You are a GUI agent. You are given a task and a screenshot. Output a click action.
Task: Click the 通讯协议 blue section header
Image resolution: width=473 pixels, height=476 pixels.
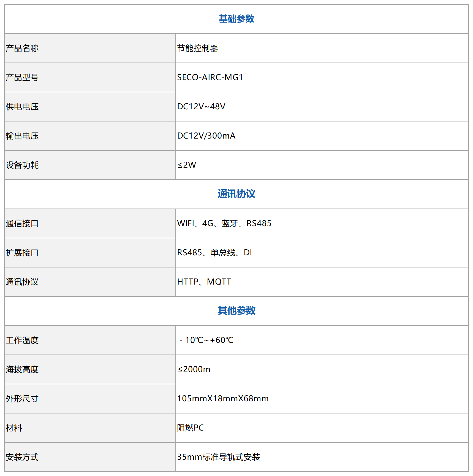(236, 194)
